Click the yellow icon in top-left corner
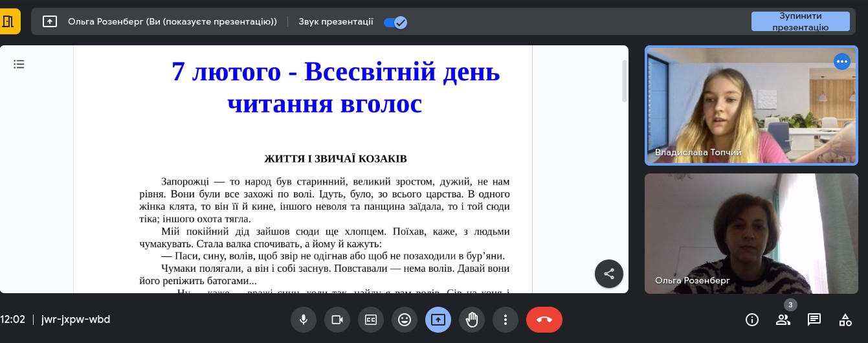868x343 pixels. click(8, 21)
